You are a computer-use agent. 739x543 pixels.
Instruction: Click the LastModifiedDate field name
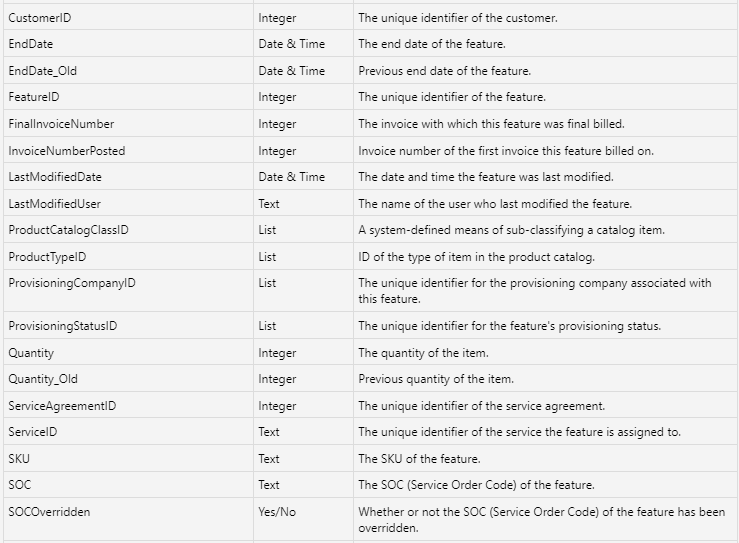tap(55, 177)
